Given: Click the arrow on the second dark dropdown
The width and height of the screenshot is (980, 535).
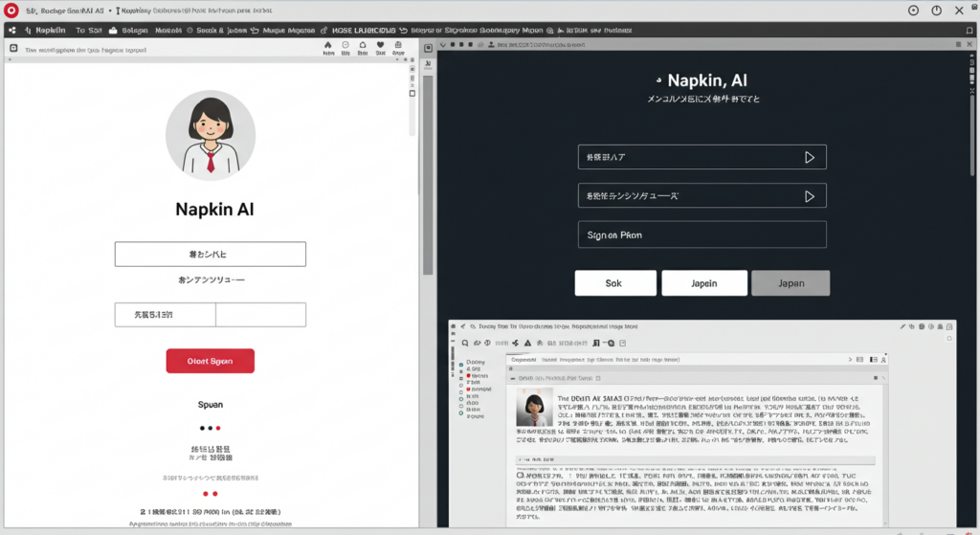Looking at the screenshot, I should (x=810, y=196).
